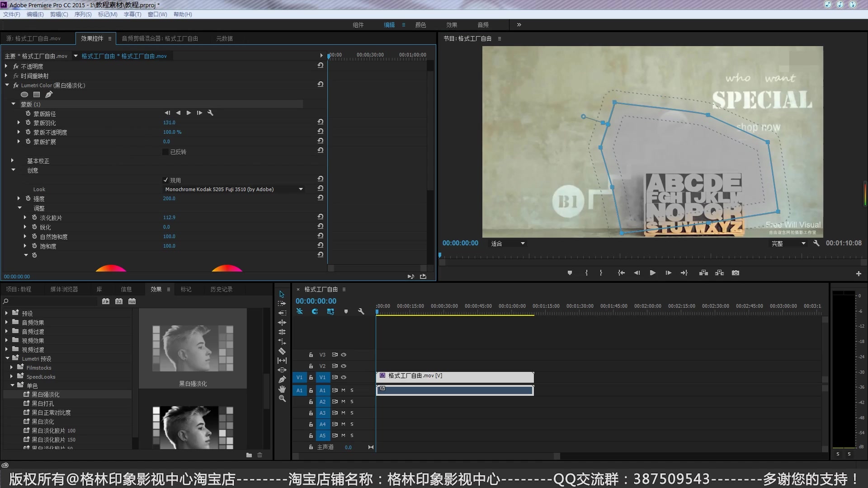
Task: Expand the 基本校正 section
Action: coord(12,160)
